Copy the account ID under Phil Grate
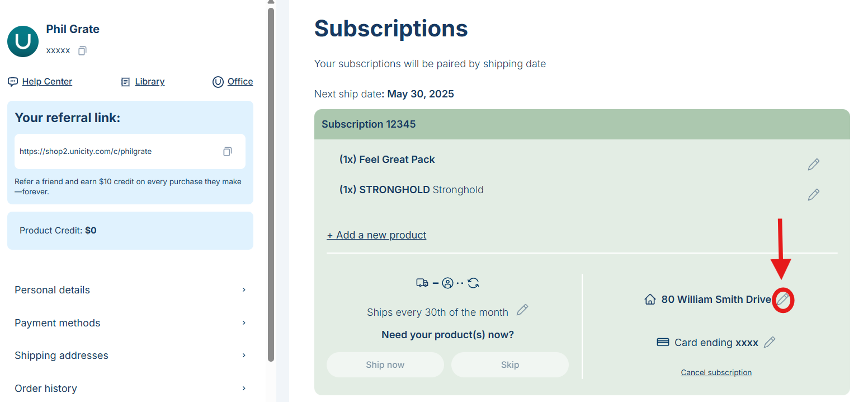 click(82, 51)
